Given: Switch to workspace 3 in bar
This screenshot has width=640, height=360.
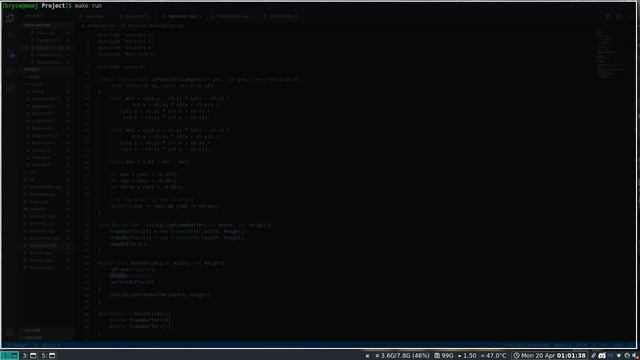Looking at the screenshot, I should 29,356.
